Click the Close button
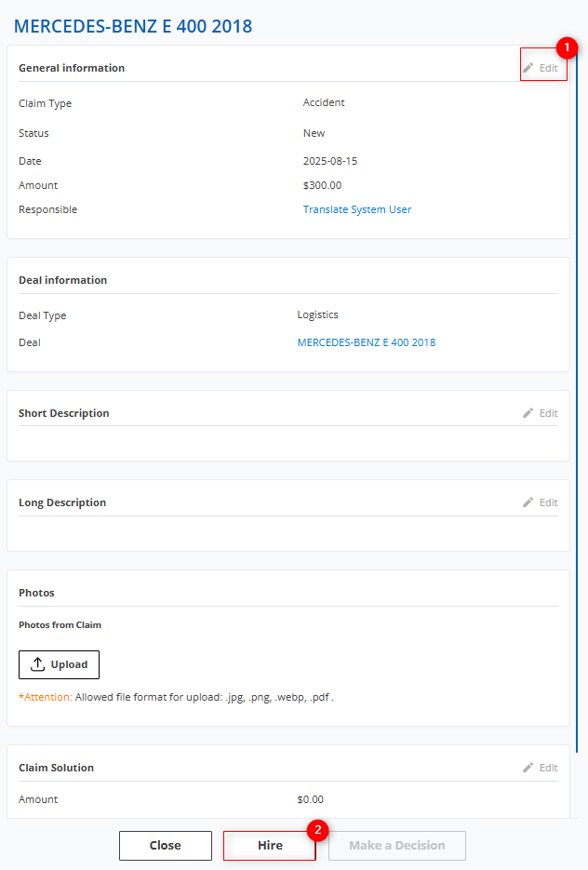Screen dimensions: 588x870 click(166, 845)
